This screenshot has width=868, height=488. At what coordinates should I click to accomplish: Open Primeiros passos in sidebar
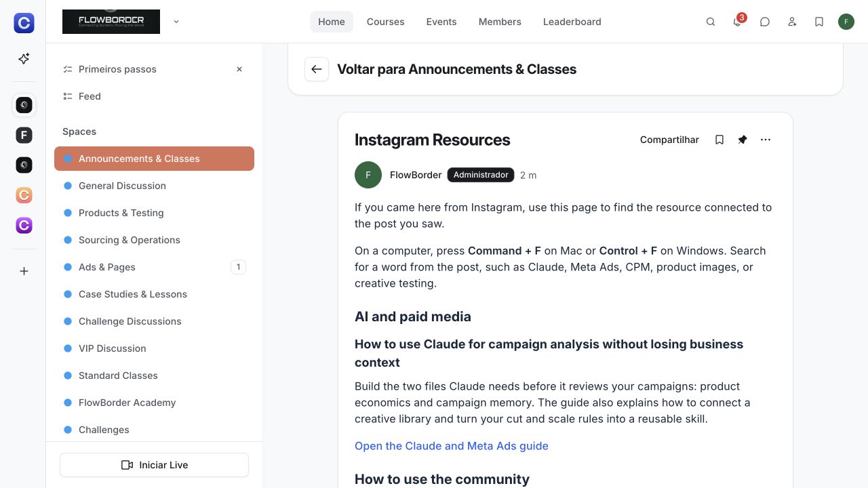coord(154,69)
